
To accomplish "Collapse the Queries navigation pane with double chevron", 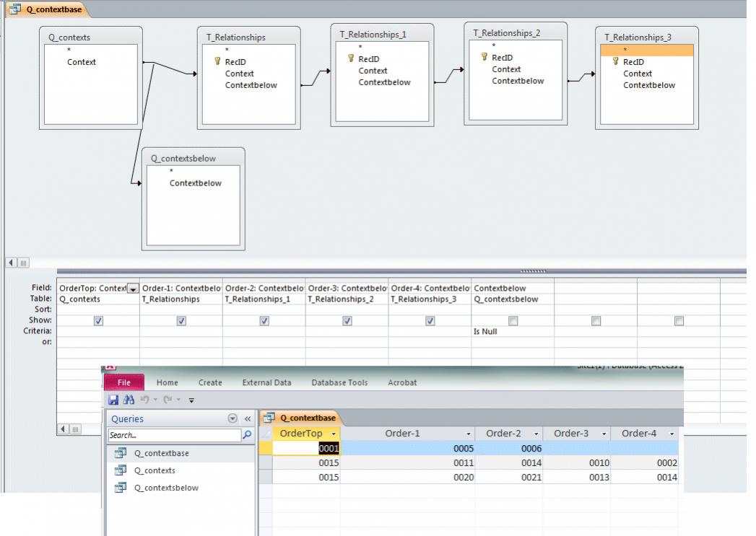I will (248, 419).
